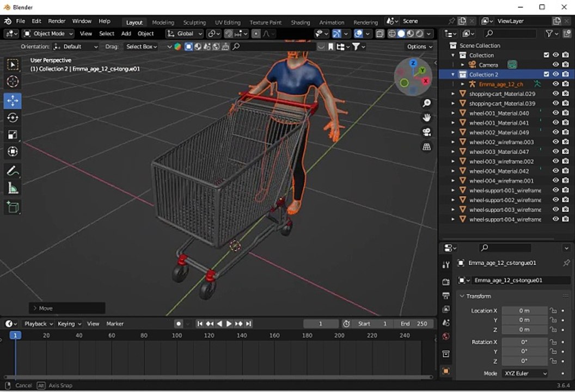Uncheck the Collection 2 exclude checkbox

pyautogui.click(x=546, y=74)
